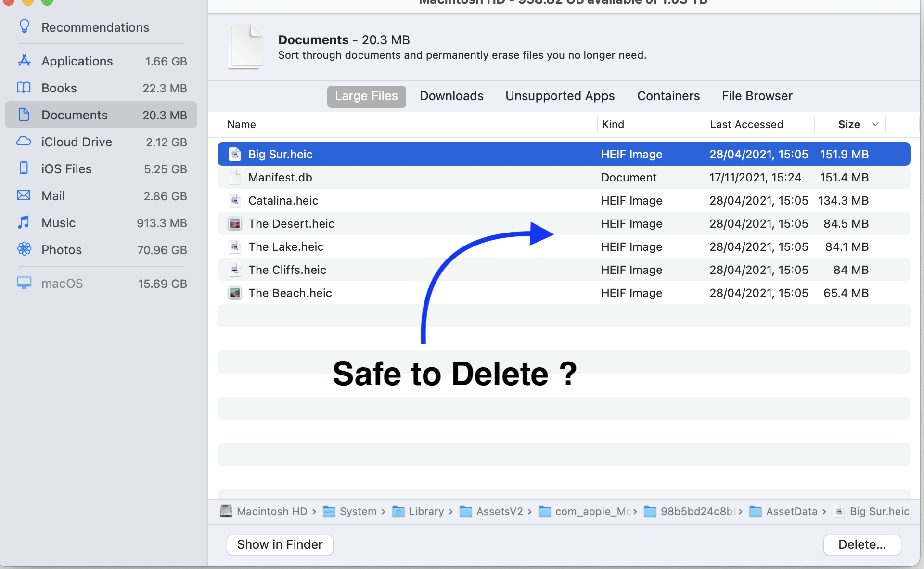The image size is (924, 569).
Task: Click the Recommendations lightbulb icon
Action: (x=24, y=26)
